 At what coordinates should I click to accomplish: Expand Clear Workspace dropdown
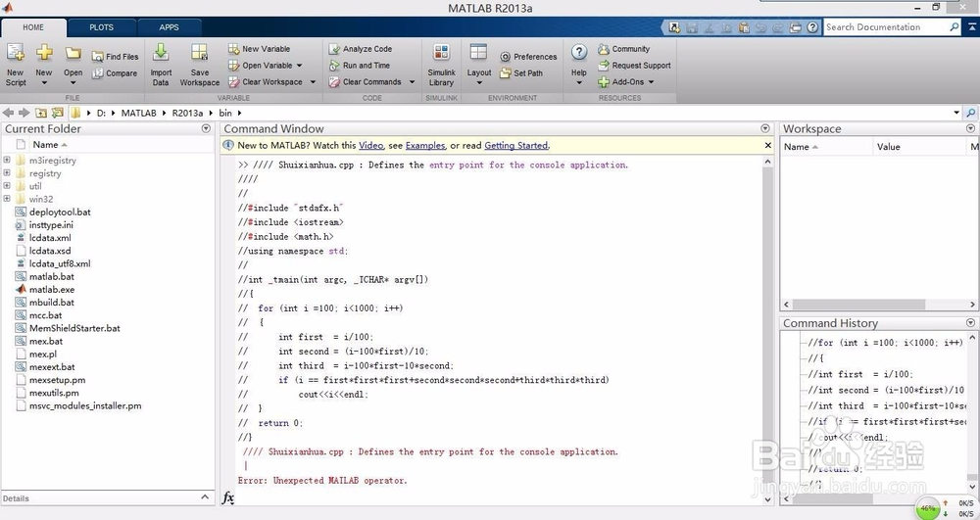(x=313, y=82)
